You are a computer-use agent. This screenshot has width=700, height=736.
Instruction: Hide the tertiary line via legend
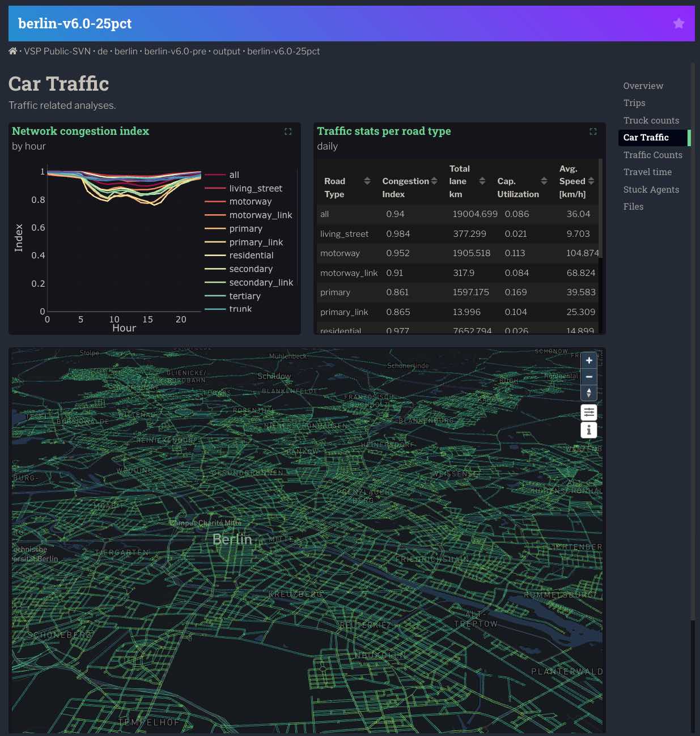pyautogui.click(x=244, y=296)
